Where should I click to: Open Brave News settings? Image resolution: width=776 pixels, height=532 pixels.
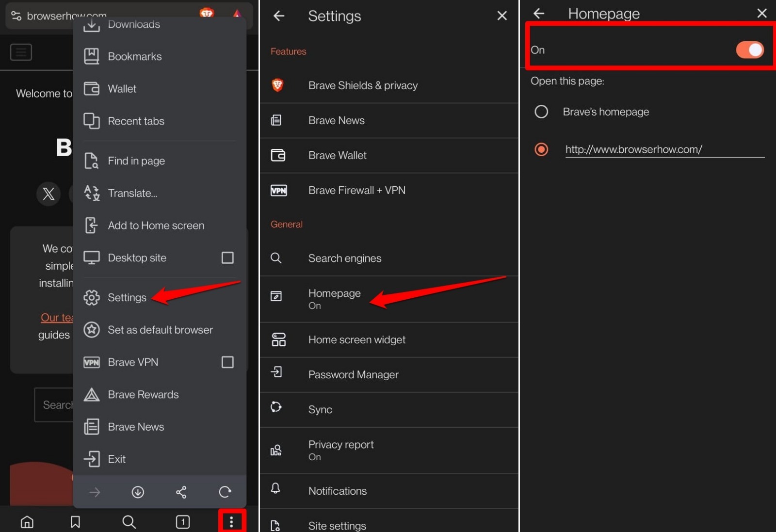389,120
